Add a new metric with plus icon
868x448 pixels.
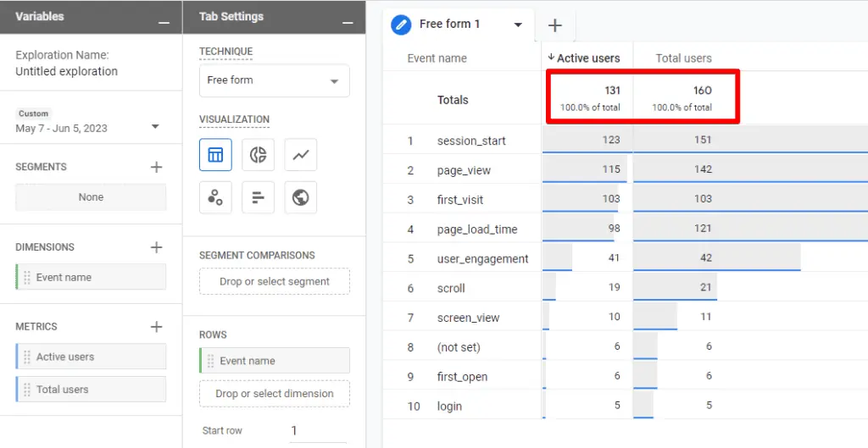pyautogui.click(x=157, y=327)
